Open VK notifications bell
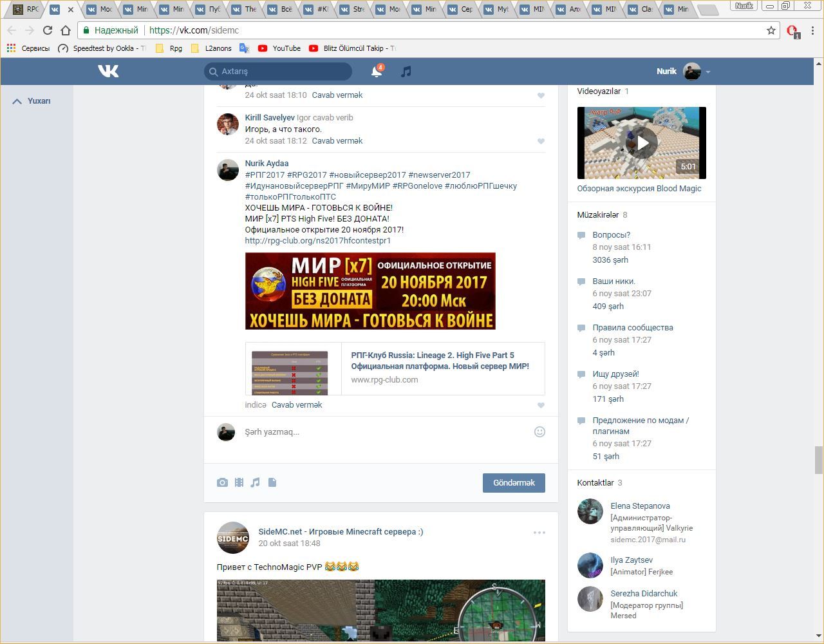 tap(377, 71)
